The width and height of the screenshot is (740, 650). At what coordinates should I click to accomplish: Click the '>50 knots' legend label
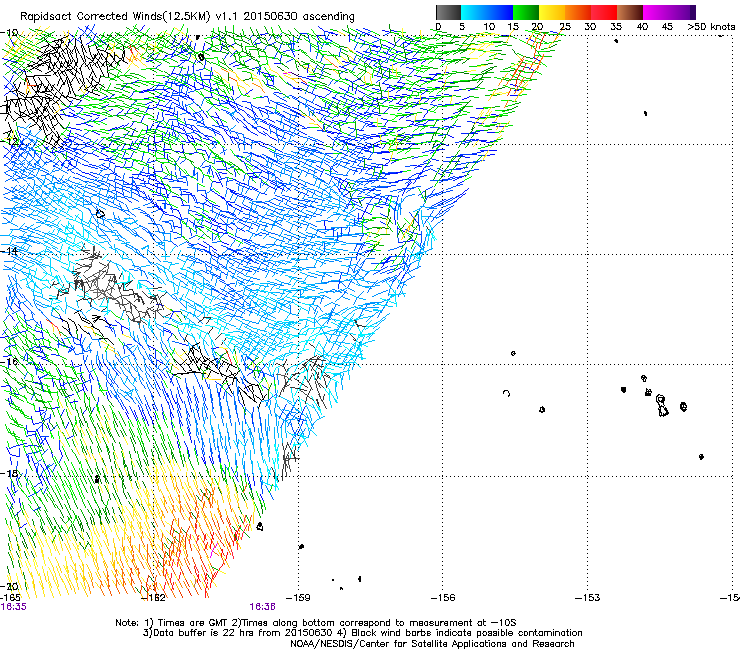point(711,27)
